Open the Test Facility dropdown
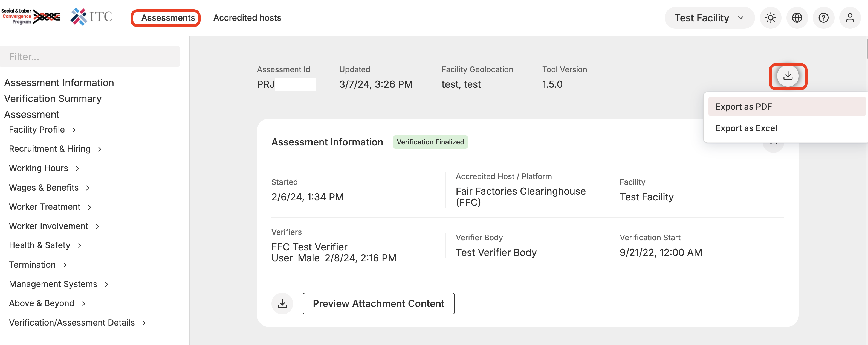This screenshot has height=345, width=868. click(x=709, y=18)
